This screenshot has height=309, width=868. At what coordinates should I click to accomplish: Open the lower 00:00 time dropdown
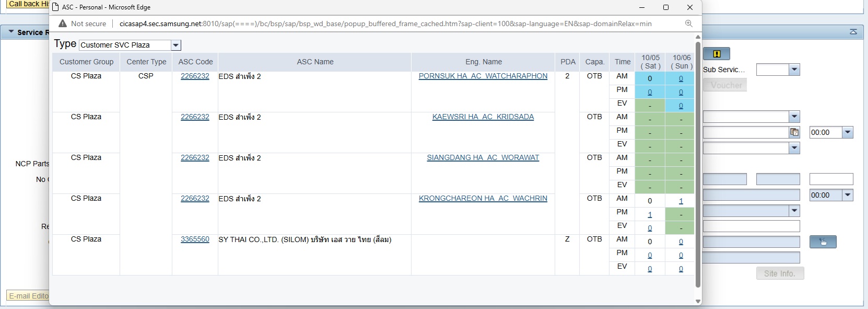(848, 195)
